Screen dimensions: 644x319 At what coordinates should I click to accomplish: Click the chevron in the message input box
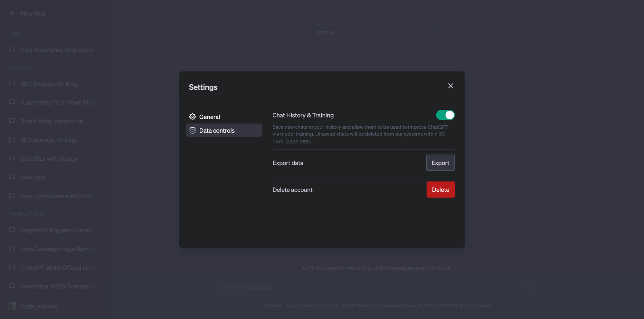click(x=531, y=286)
